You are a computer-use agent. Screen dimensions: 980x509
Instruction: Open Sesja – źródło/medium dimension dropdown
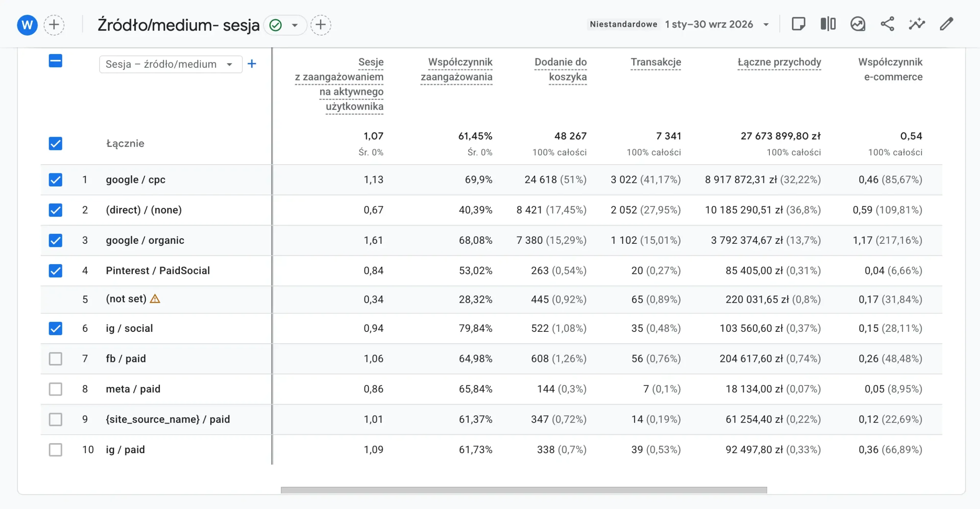pos(171,64)
